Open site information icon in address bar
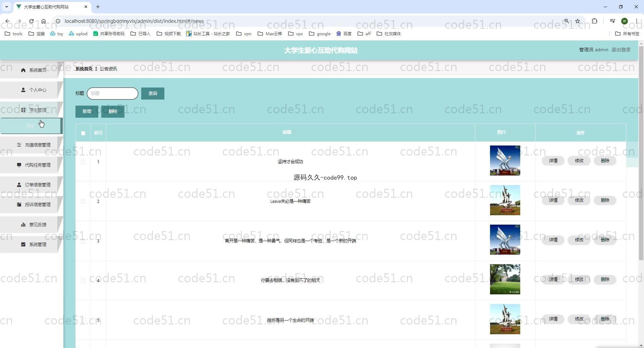Image resolution: width=644 pixels, height=348 pixels. (58, 21)
